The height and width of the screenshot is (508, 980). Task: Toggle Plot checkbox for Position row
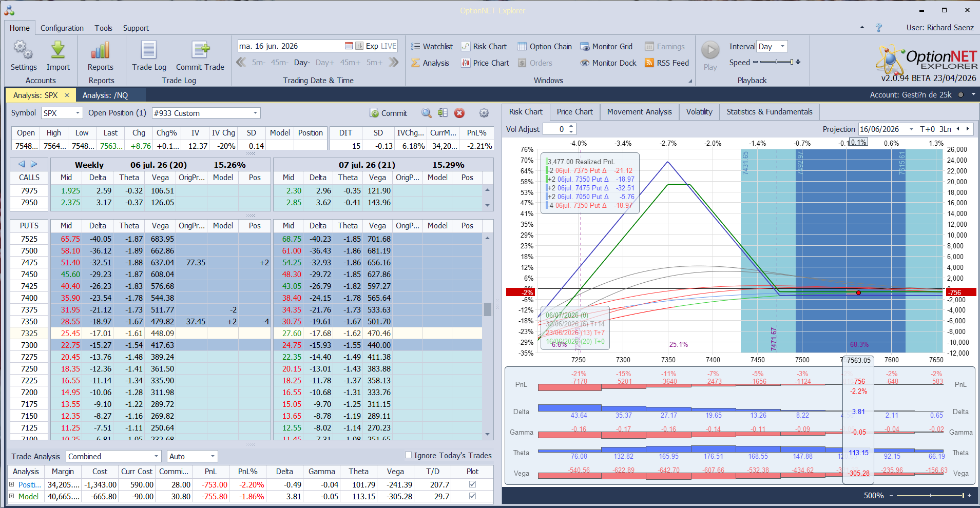click(x=472, y=484)
